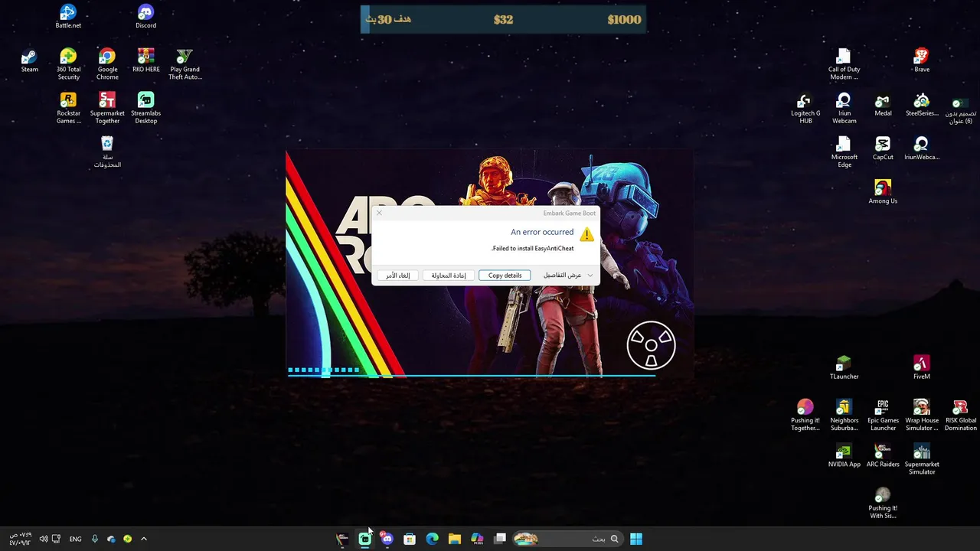Select Rockstar Games launcher icon

point(68,108)
